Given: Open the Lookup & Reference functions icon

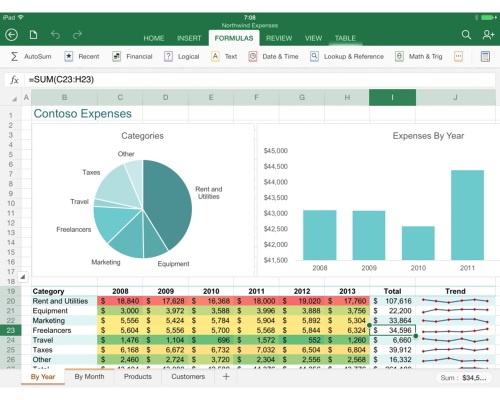Looking at the screenshot, I should (314, 56).
